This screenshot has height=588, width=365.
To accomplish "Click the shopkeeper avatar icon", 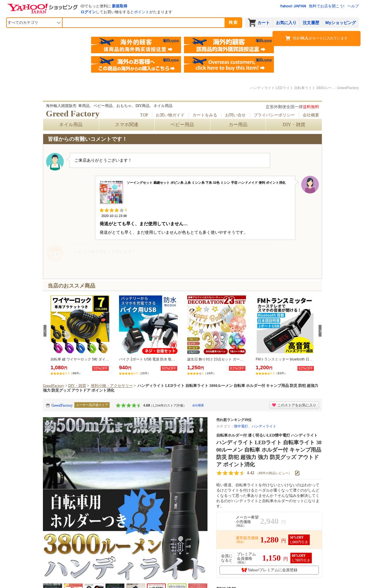I will pyautogui.click(x=55, y=162).
